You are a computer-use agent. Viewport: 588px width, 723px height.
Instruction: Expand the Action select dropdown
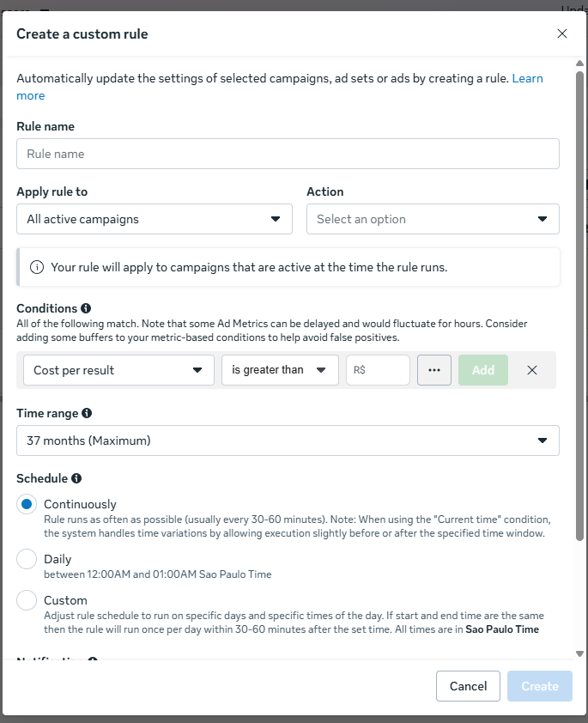pos(433,219)
